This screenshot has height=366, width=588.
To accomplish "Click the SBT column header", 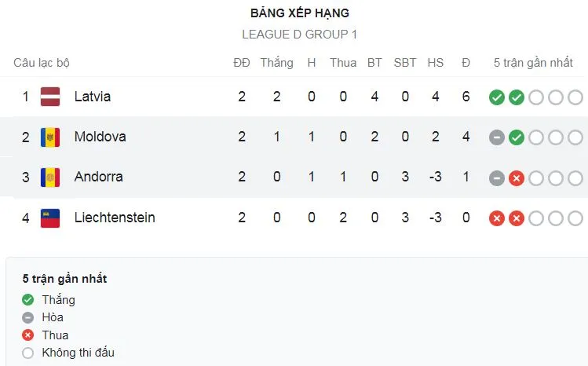I will point(405,63).
